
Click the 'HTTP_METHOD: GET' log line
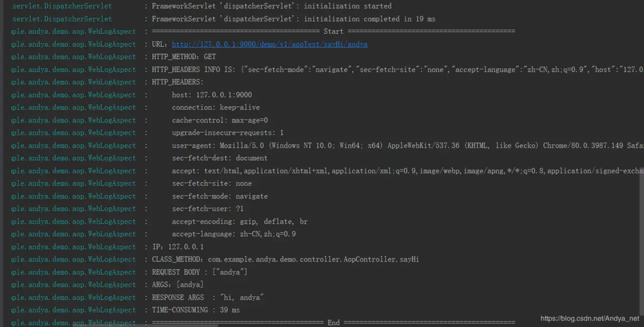tap(184, 57)
